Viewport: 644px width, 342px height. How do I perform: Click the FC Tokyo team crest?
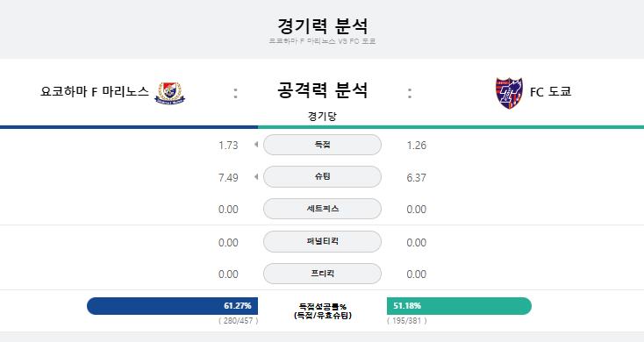pyautogui.click(x=509, y=93)
